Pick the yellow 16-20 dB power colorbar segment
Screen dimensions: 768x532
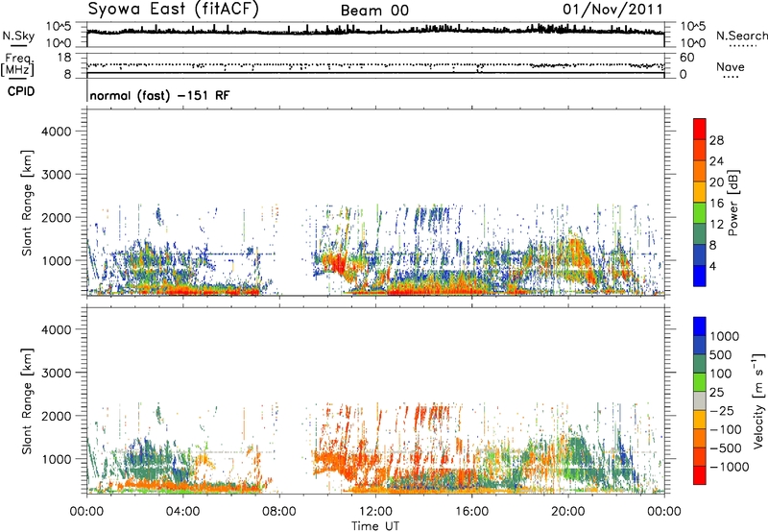point(700,192)
